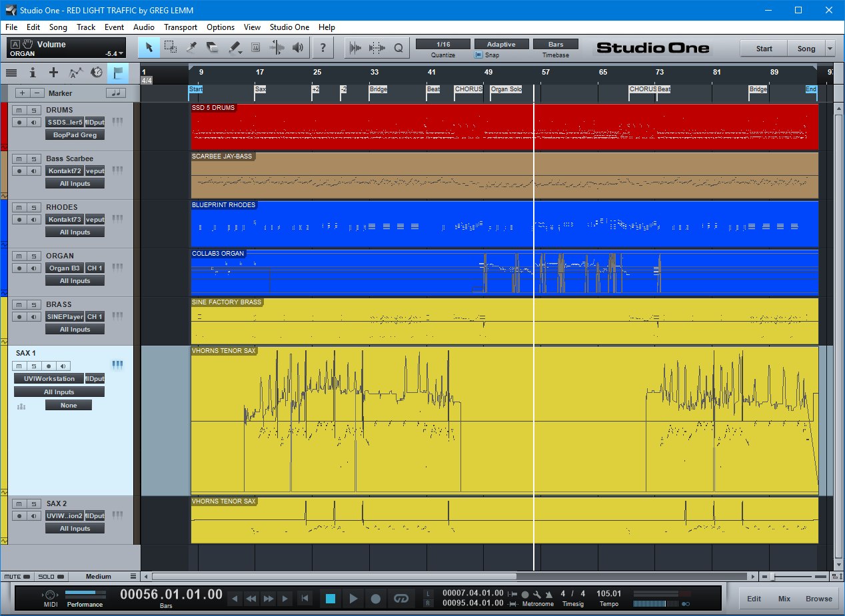Click the horizontal arrangement scrollbar
845x616 pixels.
tap(334, 577)
